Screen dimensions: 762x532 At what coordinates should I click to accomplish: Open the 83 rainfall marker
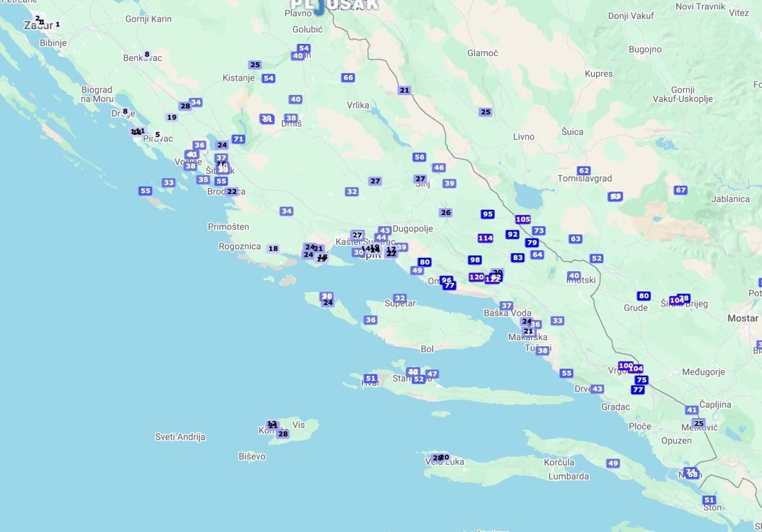517,257
